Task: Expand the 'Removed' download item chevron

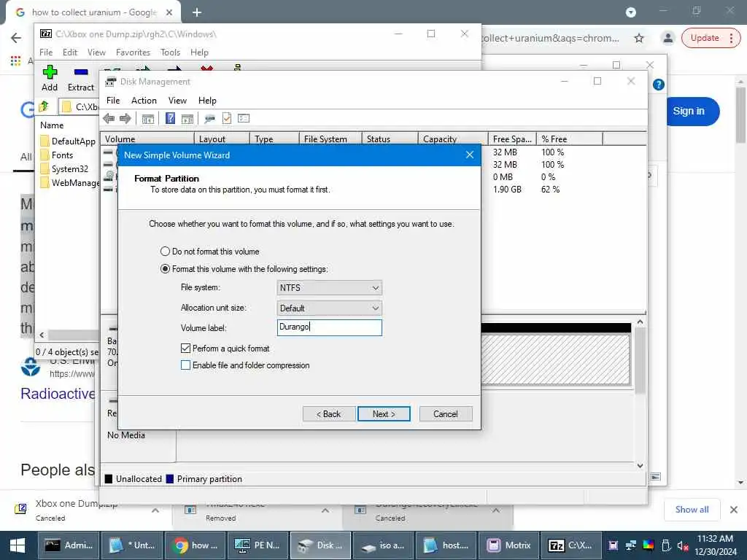Action: pyautogui.click(x=325, y=510)
